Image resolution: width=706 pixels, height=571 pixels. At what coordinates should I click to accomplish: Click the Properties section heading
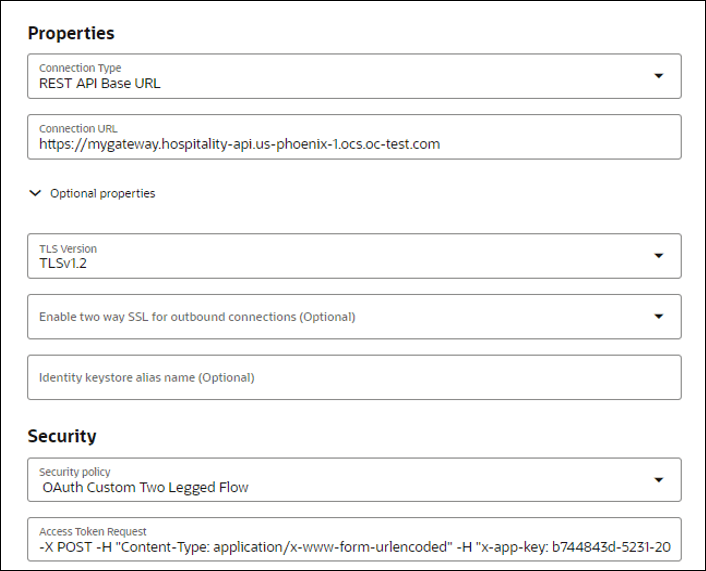71,33
